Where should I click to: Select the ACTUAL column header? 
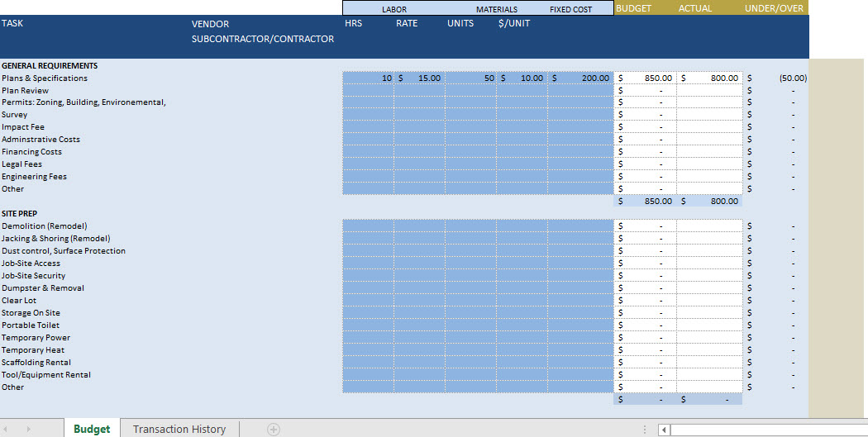click(x=695, y=8)
